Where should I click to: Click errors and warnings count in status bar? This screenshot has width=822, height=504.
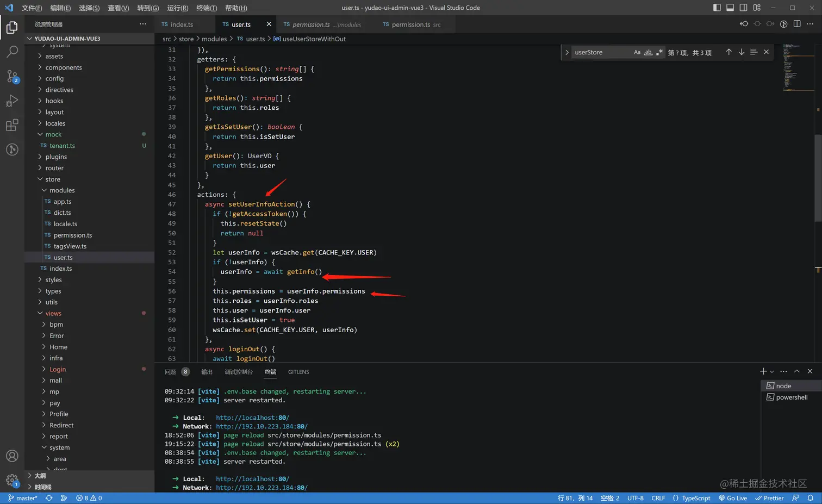coord(89,498)
